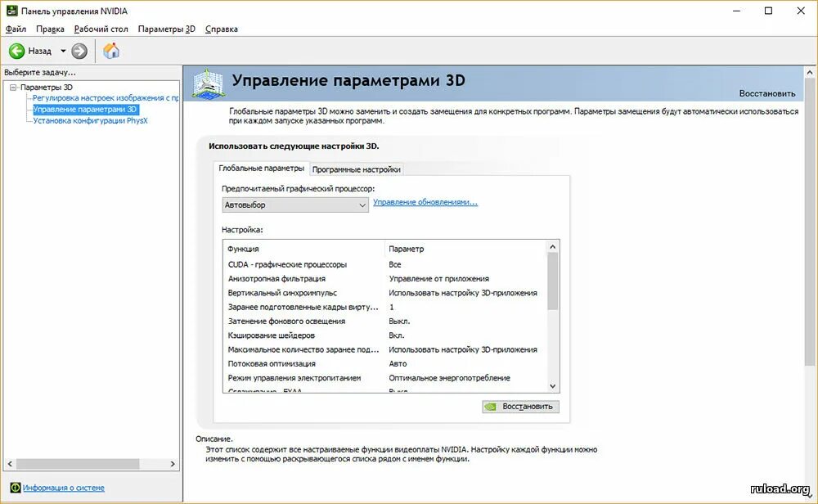This screenshot has height=504, width=818.
Task: Open the Правка menu
Action: (50, 29)
